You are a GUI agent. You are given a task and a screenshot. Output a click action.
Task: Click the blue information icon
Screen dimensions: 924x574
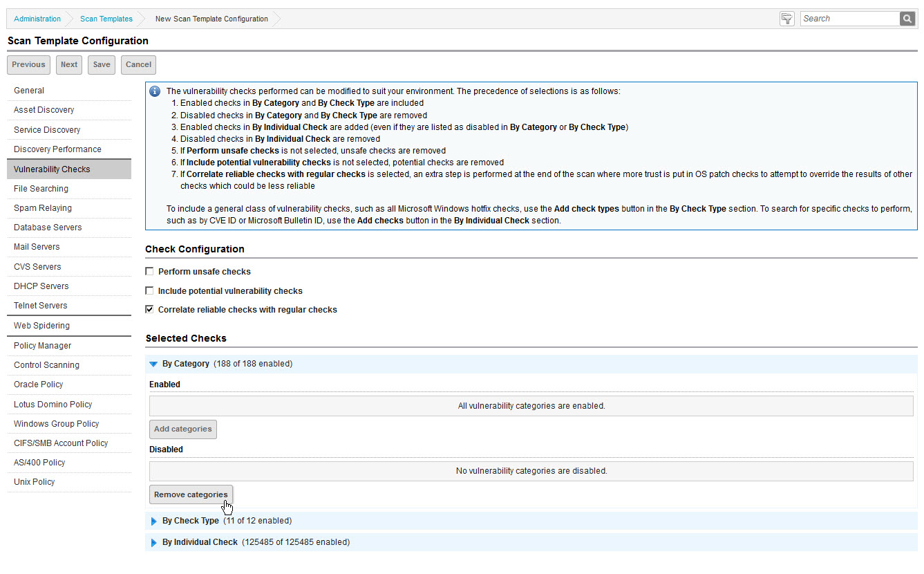(155, 92)
